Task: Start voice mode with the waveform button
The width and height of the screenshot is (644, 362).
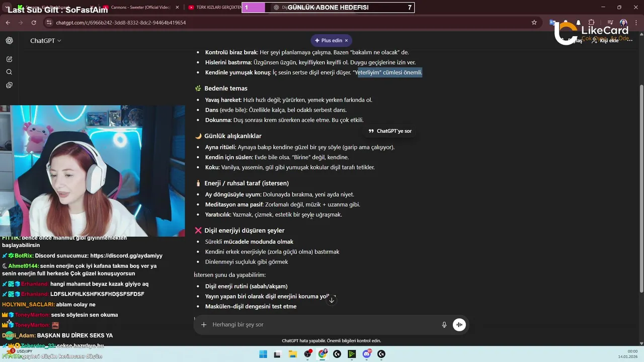Action: click(459, 325)
